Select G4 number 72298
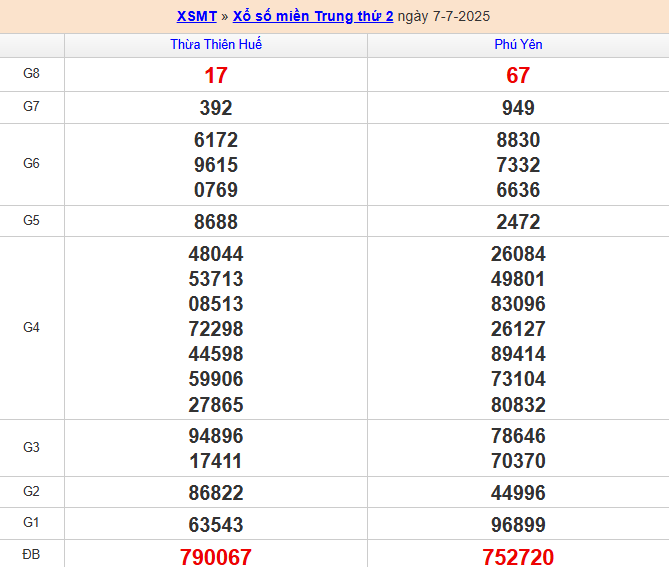 (216, 329)
